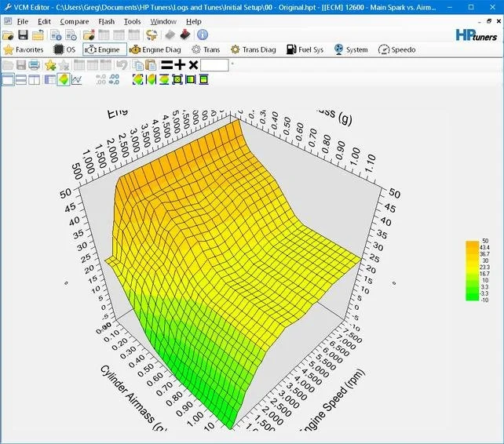Paste data using clipboard icon
Image resolution: width=504 pixels, height=444 pixels.
click(151, 65)
